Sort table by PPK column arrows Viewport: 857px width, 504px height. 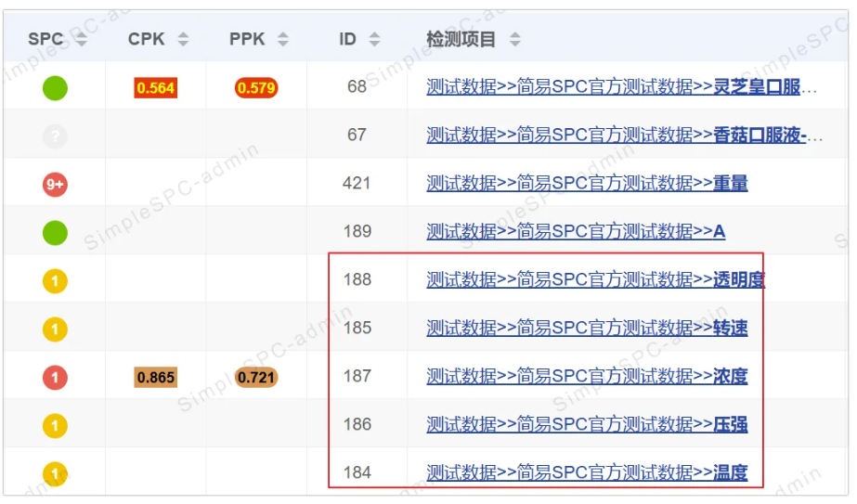[282, 39]
